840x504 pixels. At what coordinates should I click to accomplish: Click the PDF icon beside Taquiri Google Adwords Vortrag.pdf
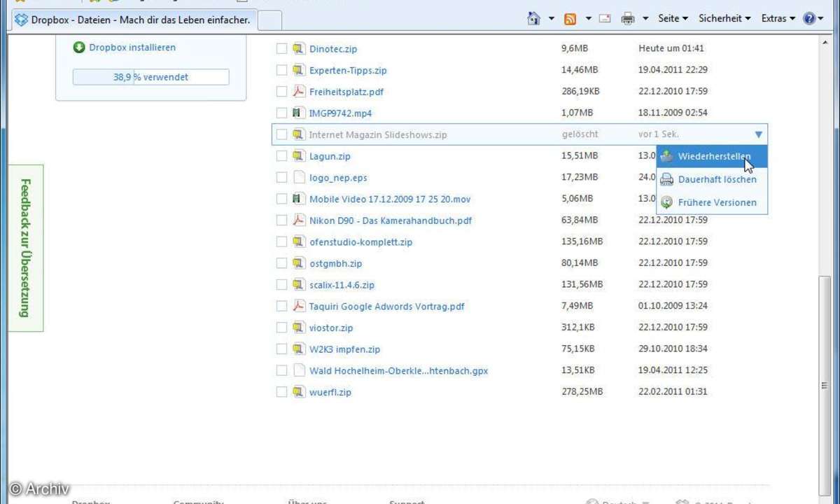click(x=298, y=306)
